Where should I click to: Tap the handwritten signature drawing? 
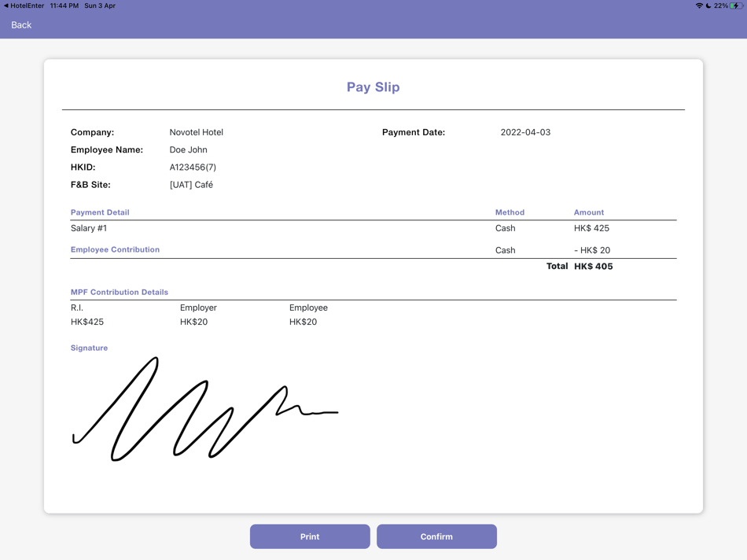[205, 409]
